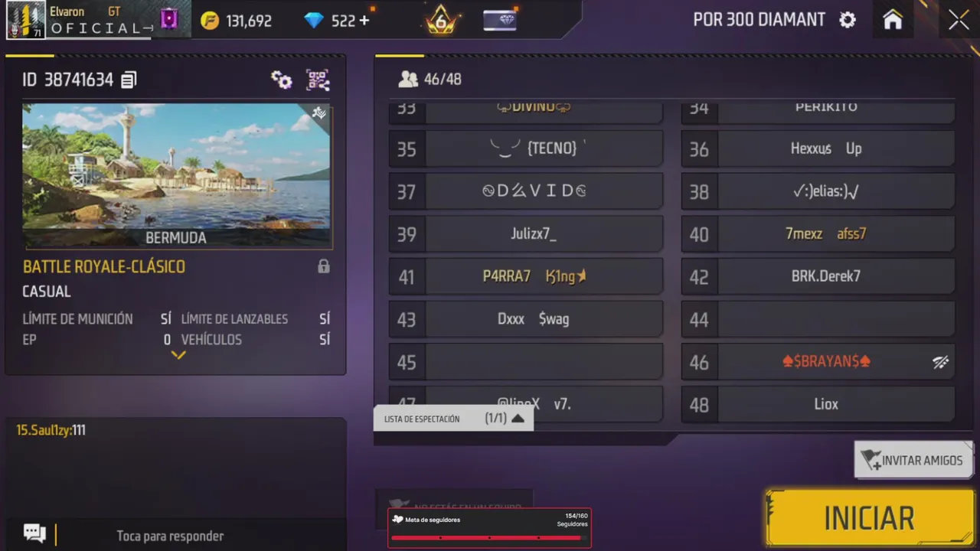This screenshot has width=980, height=551.
Task: Open the rank 6 crown badge
Action: click(441, 21)
